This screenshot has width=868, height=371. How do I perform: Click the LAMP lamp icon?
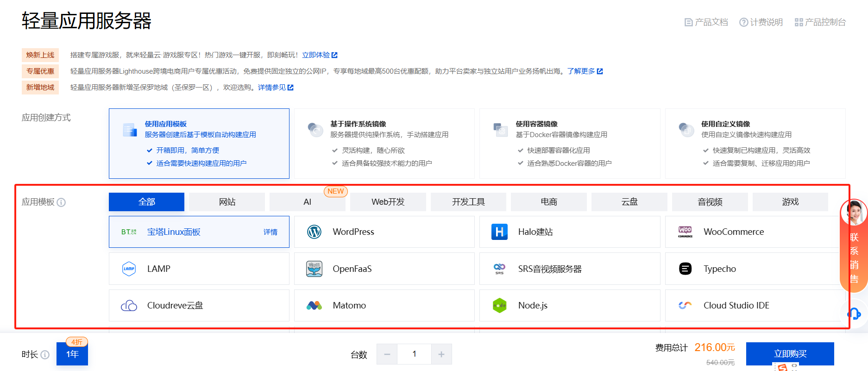pos(129,269)
